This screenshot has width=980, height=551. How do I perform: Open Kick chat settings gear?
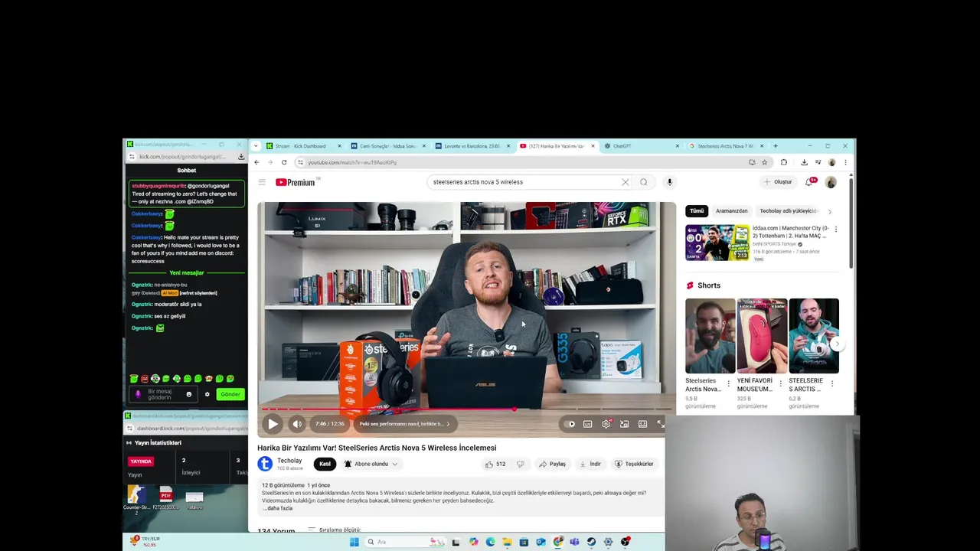[x=207, y=395]
